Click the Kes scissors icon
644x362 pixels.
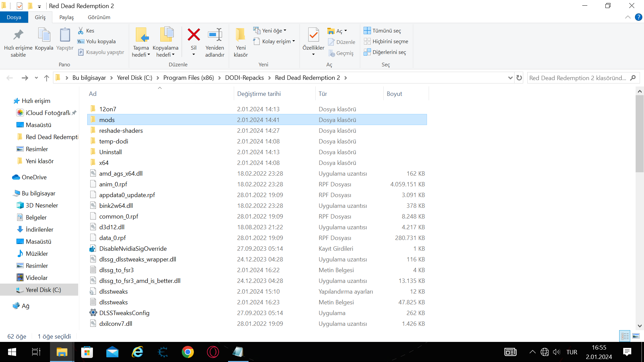tap(81, 31)
